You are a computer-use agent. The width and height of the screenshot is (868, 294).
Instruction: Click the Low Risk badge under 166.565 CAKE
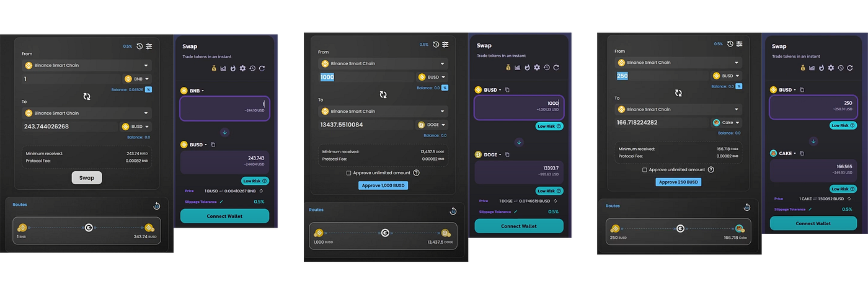click(843, 189)
